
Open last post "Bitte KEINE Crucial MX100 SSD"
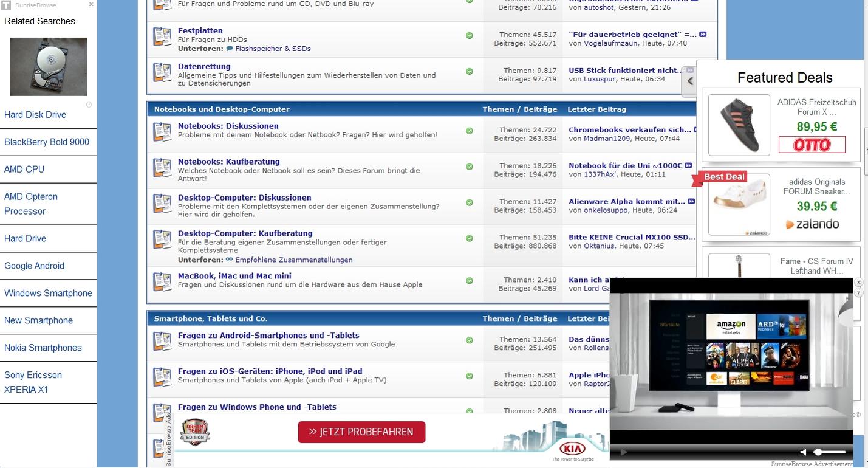[632, 238]
